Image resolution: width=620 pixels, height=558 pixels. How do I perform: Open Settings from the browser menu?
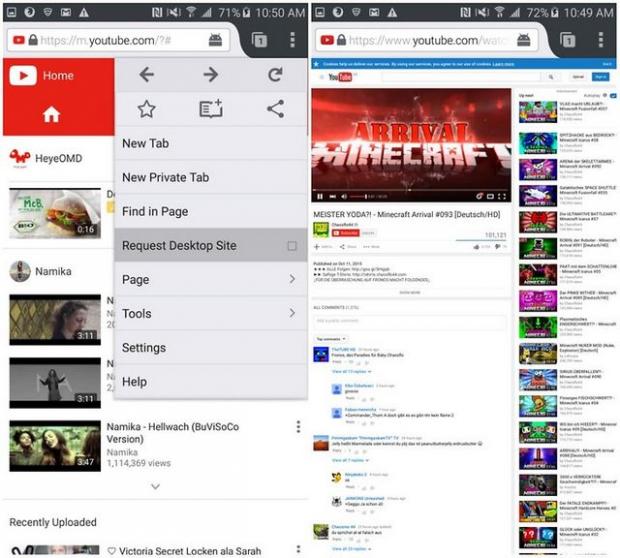[x=144, y=348]
